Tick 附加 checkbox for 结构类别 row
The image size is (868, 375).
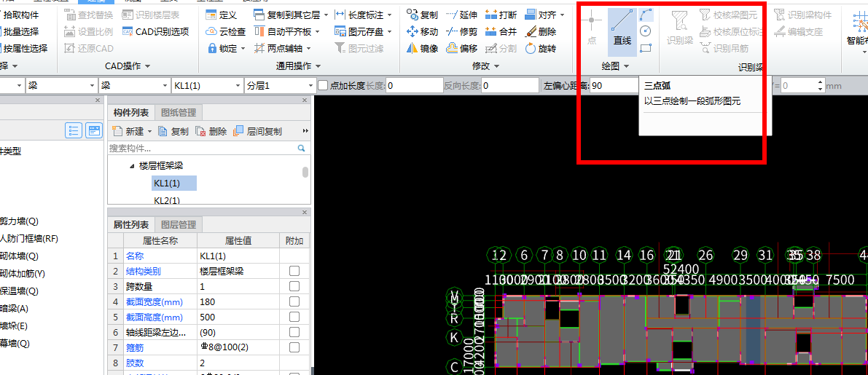tap(294, 271)
